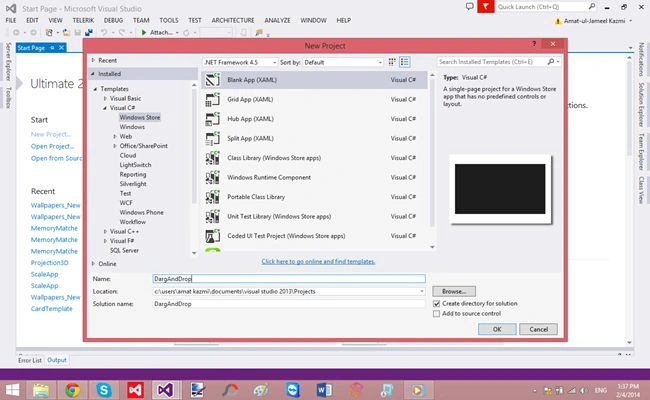Select the Blank App (XAML) template icon
The width and height of the screenshot is (650, 400).
(213, 80)
